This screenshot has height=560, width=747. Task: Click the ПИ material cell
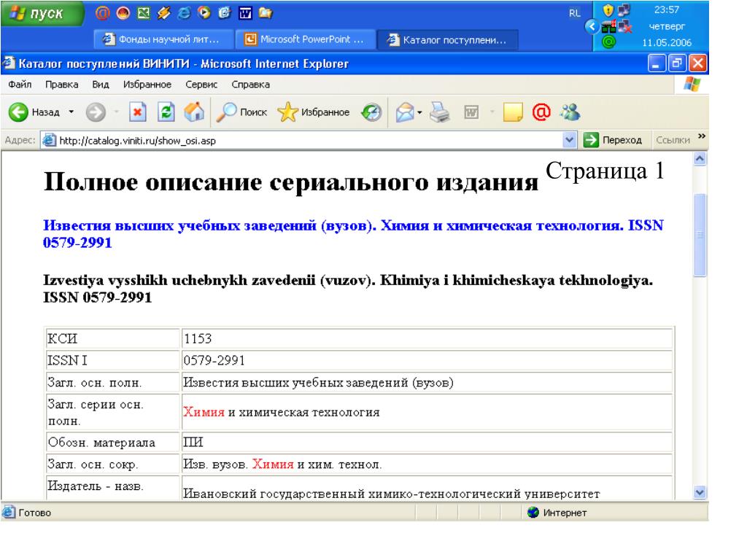427,442
